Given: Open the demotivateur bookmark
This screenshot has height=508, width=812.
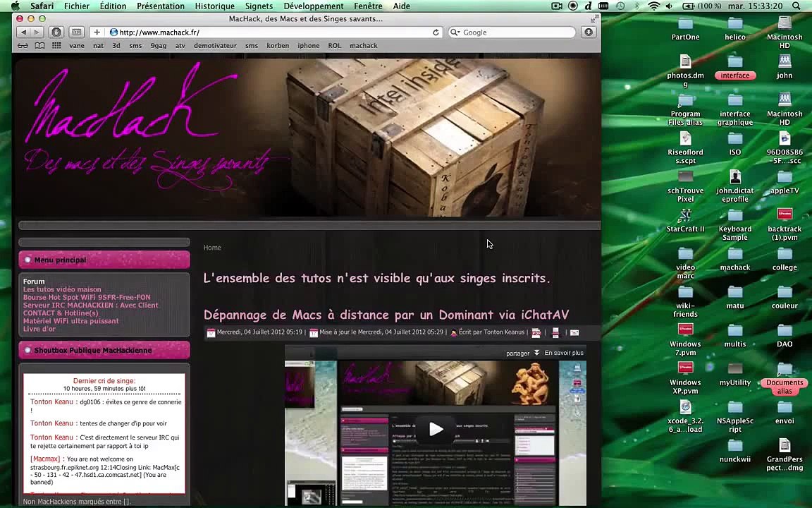Looking at the screenshot, I should (x=215, y=46).
